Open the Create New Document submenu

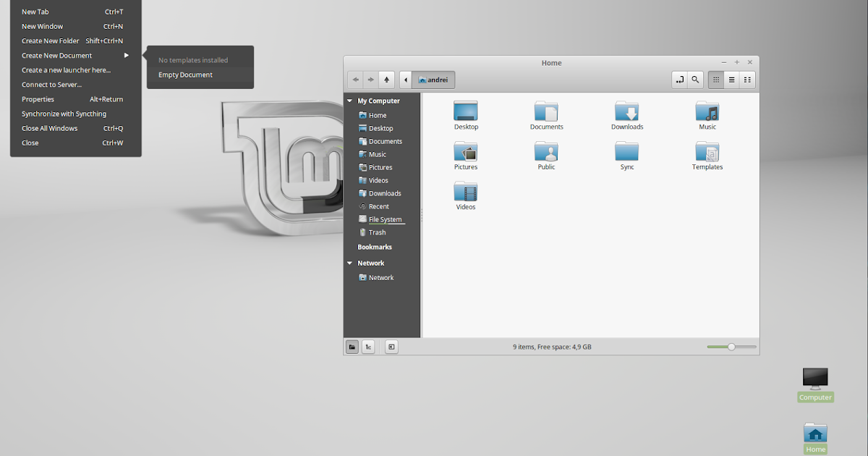pos(75,56)
